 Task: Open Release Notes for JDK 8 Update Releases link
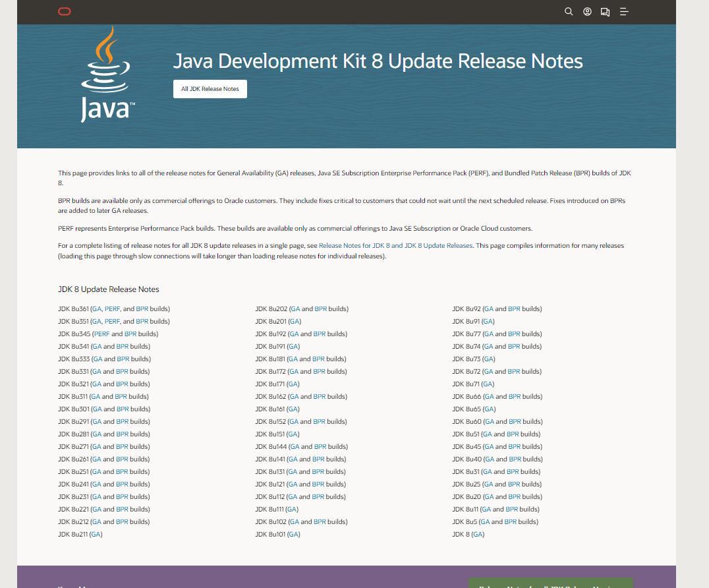[395, 246]
